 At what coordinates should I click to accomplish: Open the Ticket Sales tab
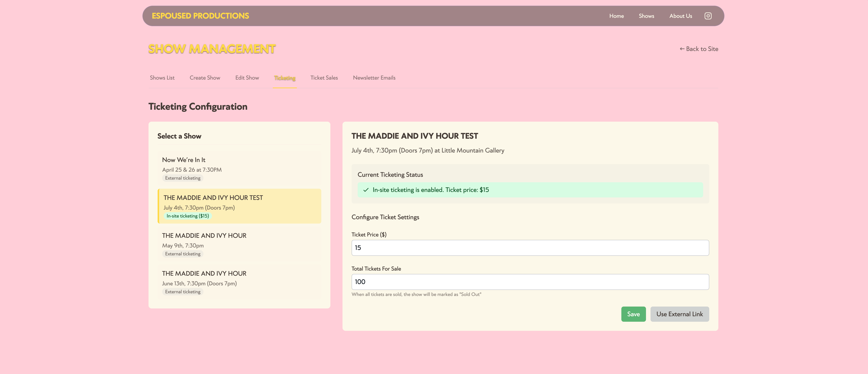[324, 77]
